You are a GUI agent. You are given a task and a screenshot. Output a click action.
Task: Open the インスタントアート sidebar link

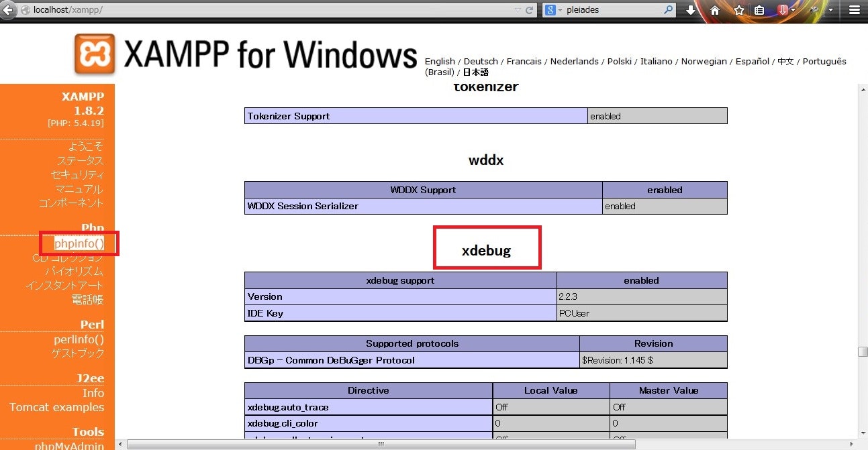tap(65, 286)
